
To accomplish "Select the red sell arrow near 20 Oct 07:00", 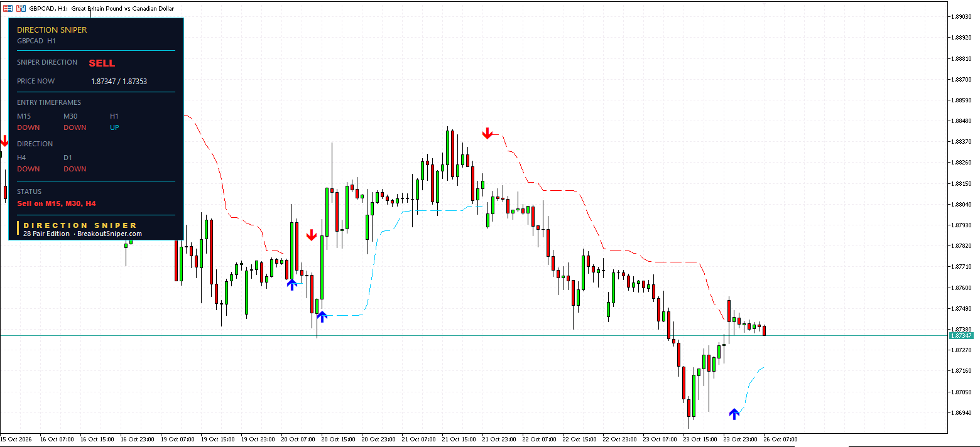I will pyautogui.click(x=311, y=235).
